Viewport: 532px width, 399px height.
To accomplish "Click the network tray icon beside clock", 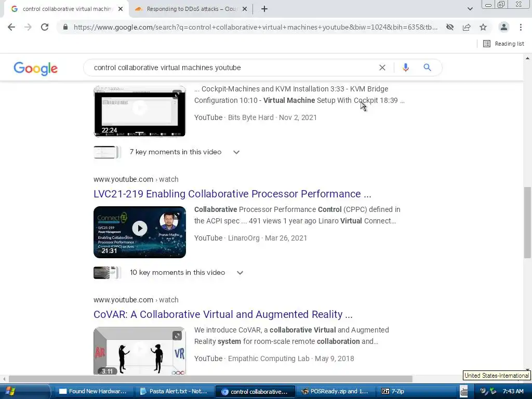I will (x=493, y=391).
